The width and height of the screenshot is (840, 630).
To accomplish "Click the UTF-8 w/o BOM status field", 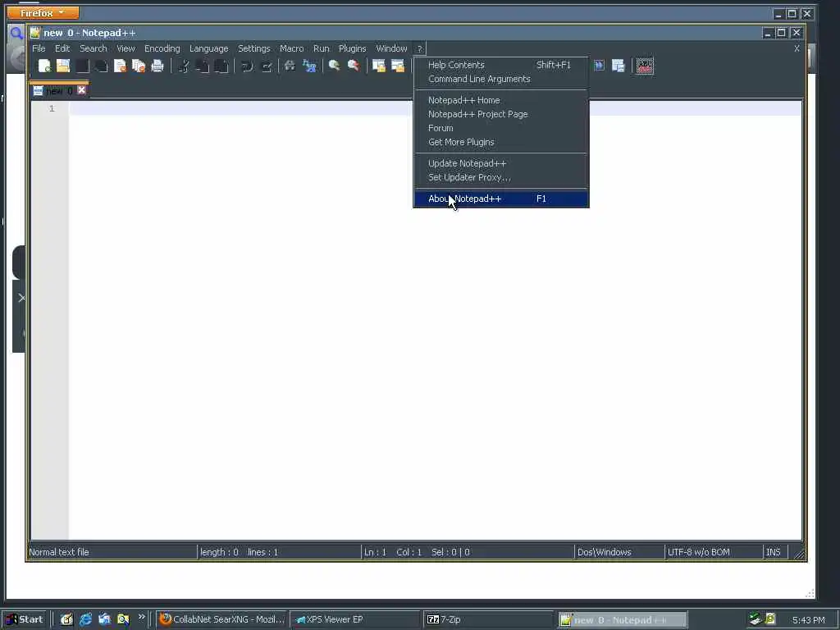I will [714, 552].
